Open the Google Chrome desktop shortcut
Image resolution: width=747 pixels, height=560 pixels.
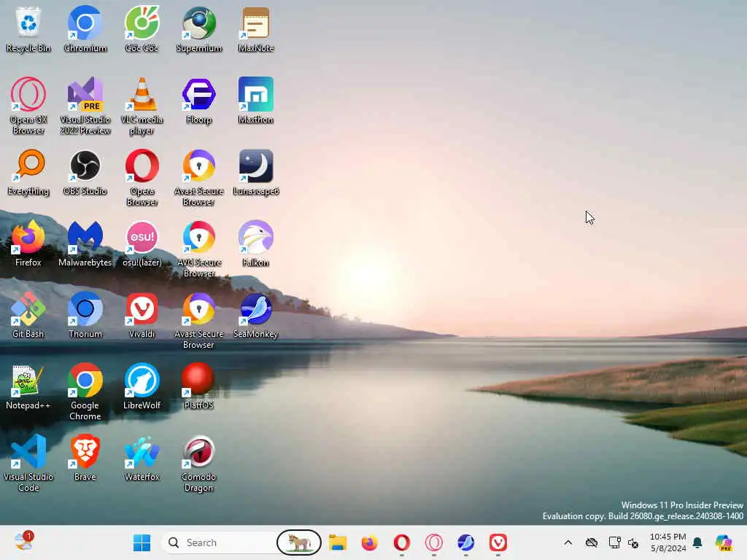85,392
